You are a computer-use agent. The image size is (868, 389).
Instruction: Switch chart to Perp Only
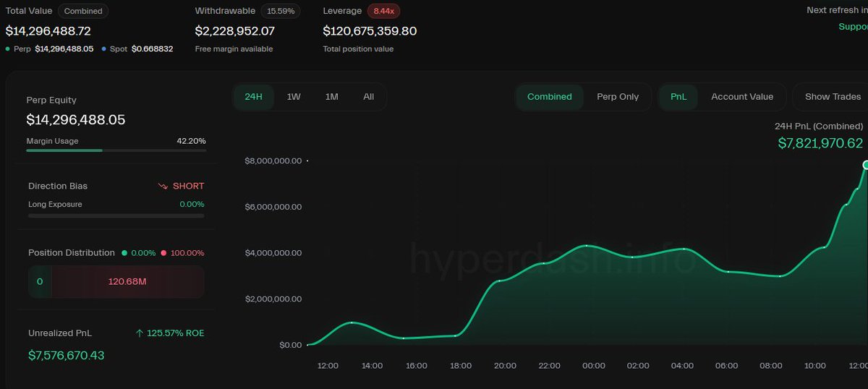tap(618, 97)
